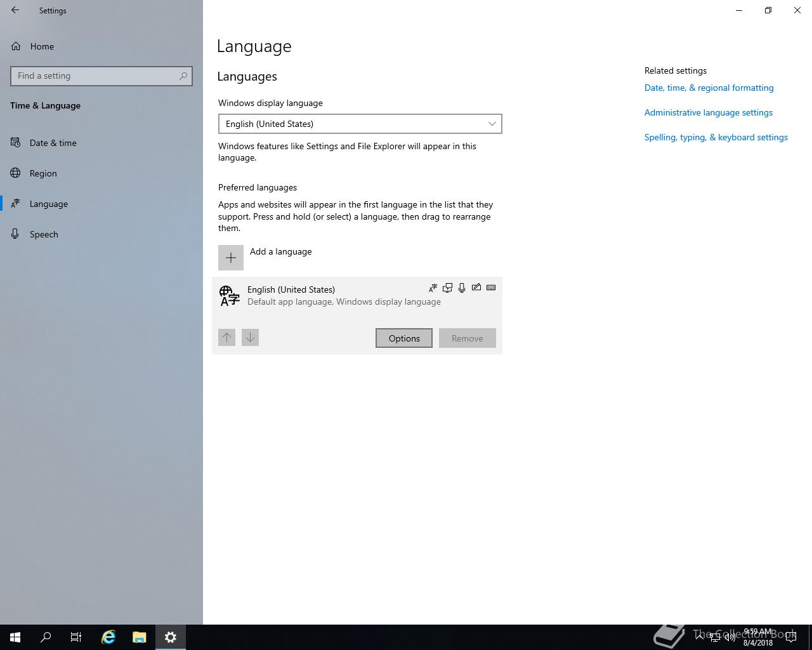Click the plus icon to add a language
The height and width of the screenshot is (650, 812).
(231, 258)
